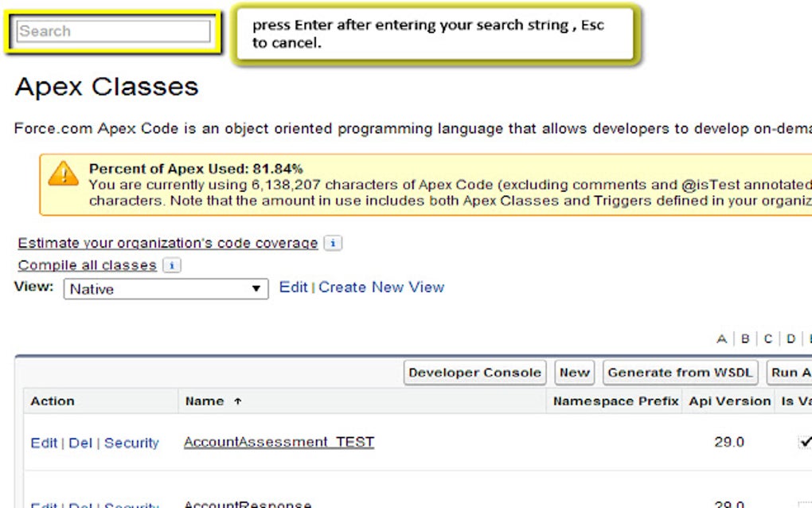This screenshot has width=812, height=508.
Task: Click Create New View link
Action: coord(381,287)
